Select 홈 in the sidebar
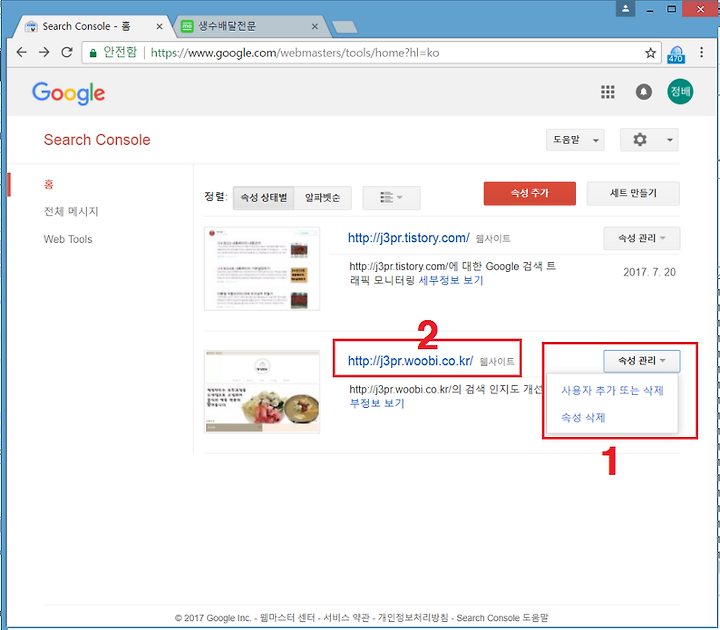Image resolution: width=720 pixels, height=630 pixels. point(49,185)
